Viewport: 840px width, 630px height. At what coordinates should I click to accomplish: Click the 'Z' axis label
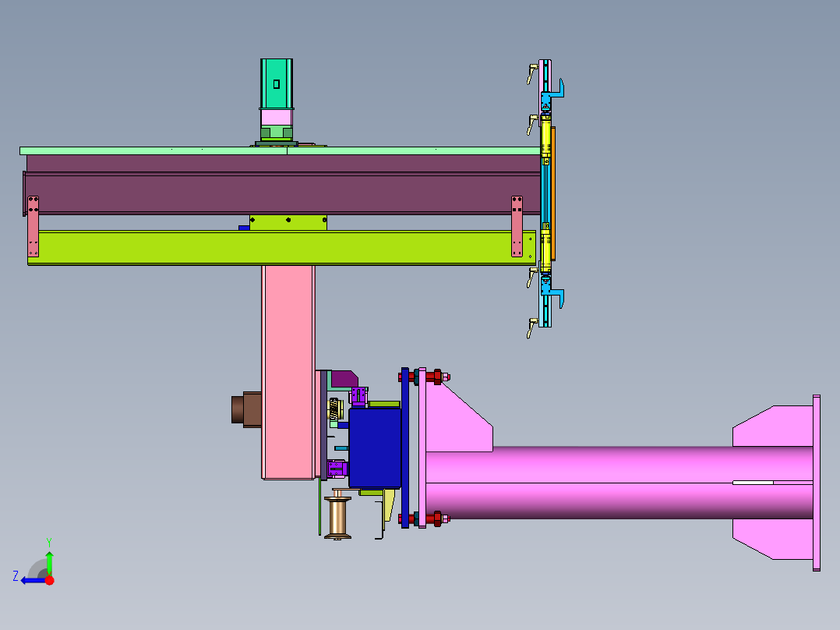(x=16, y=576)
